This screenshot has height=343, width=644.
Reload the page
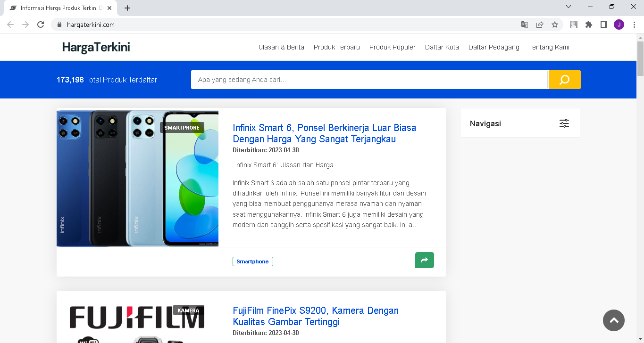click(41, 24)
